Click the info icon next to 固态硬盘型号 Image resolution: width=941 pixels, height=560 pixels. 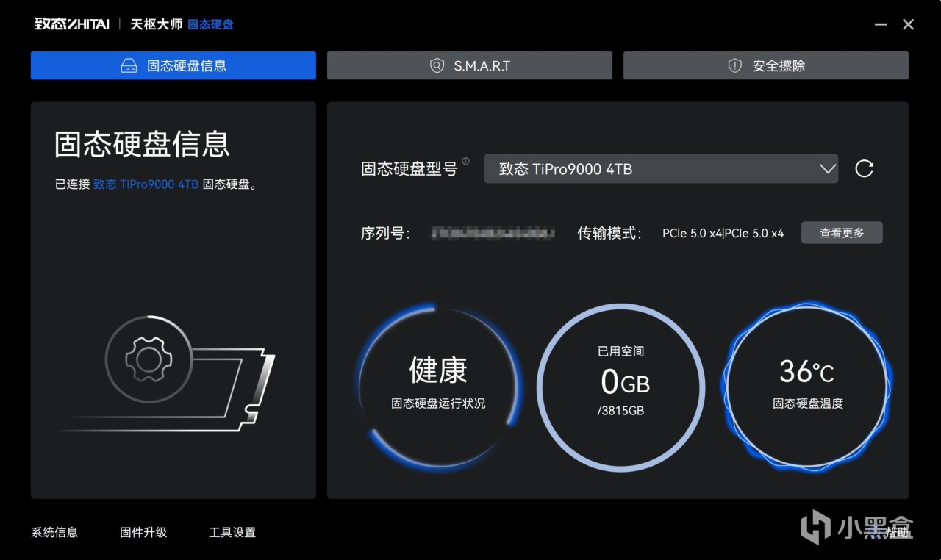coord(466,161)
